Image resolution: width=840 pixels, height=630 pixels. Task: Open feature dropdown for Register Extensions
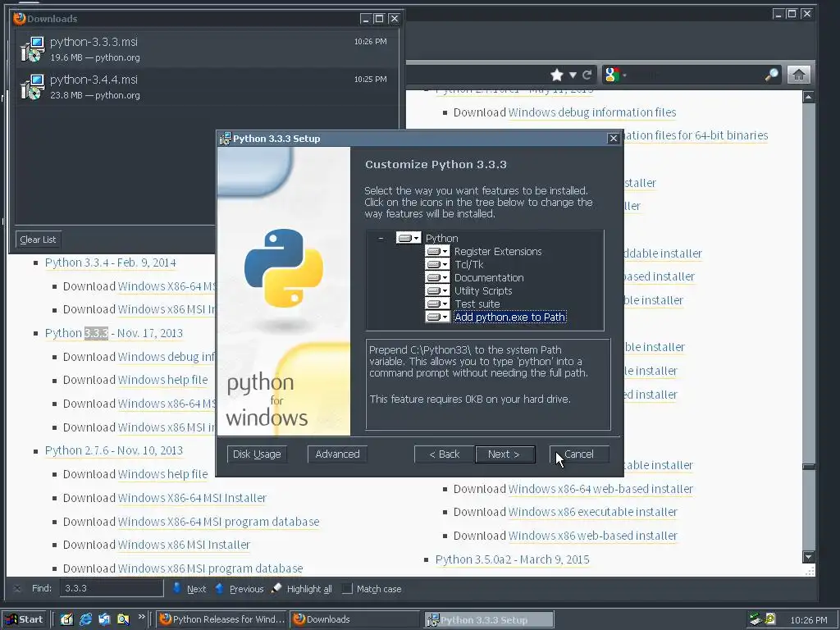pyautogui.click(x=437, y=251)
